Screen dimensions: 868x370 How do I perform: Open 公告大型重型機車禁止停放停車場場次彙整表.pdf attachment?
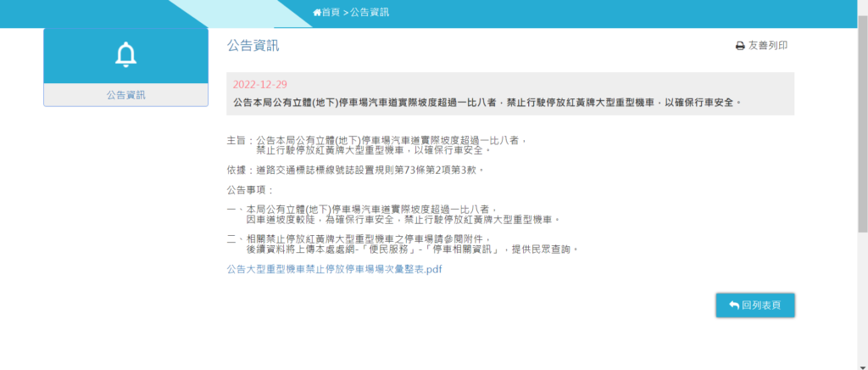pyautogui.click(x=335, y=270)
